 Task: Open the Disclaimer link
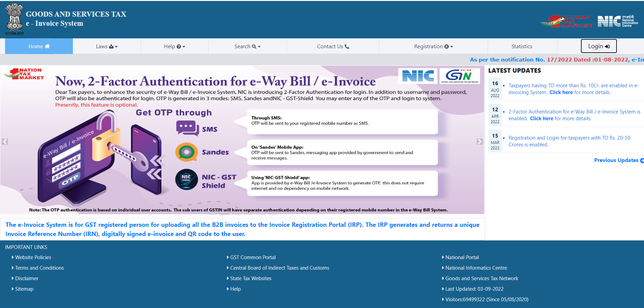click(26, 278)
